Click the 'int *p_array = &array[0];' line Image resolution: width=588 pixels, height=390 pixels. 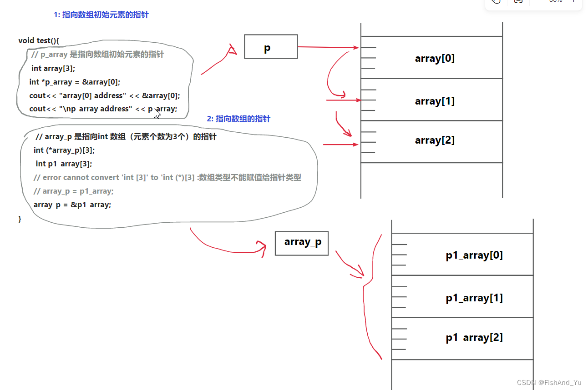75,82
